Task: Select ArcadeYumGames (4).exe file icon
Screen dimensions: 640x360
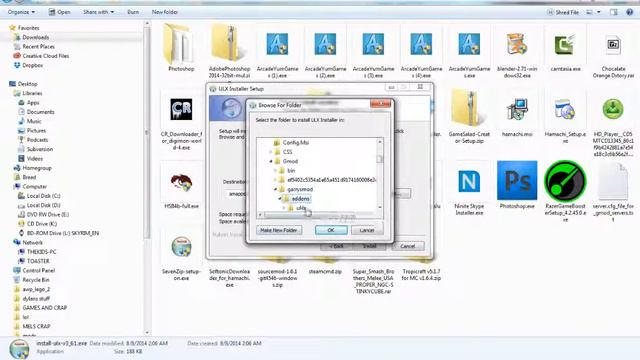Action: pyautogui.click(x=421, y=44)
